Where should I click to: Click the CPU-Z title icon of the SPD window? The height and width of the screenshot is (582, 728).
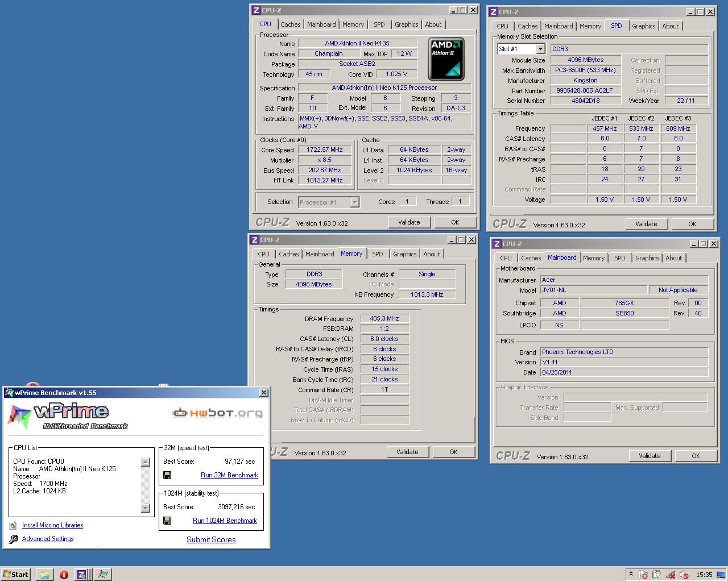[x=493, y=11]
